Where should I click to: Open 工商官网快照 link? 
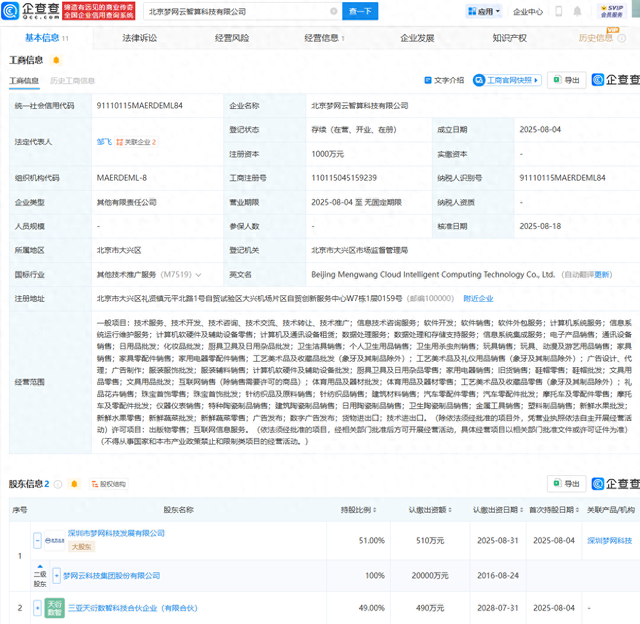(x=507, y=80)
